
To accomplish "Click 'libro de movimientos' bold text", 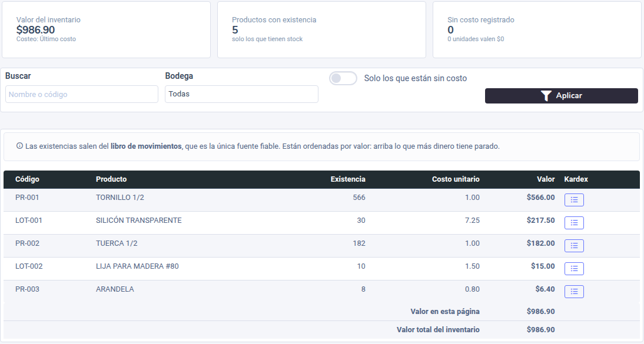I will click(146, 146).
